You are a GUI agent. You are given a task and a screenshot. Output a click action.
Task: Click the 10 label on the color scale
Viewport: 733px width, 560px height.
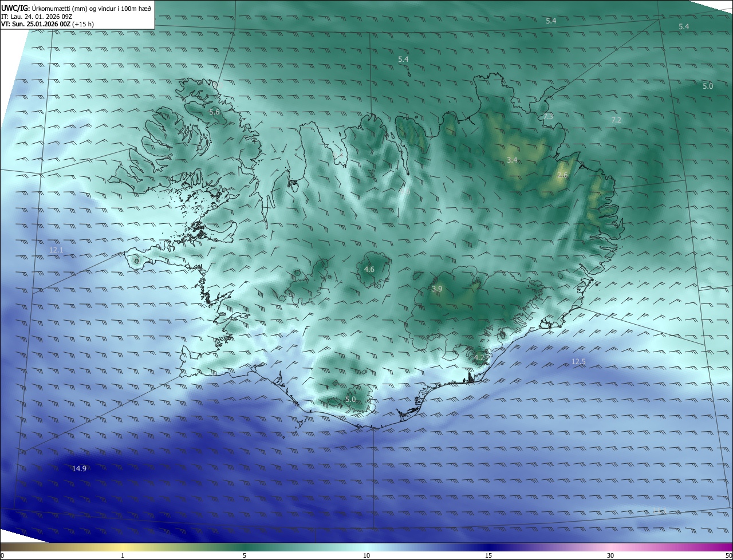(x=366, y=556)
